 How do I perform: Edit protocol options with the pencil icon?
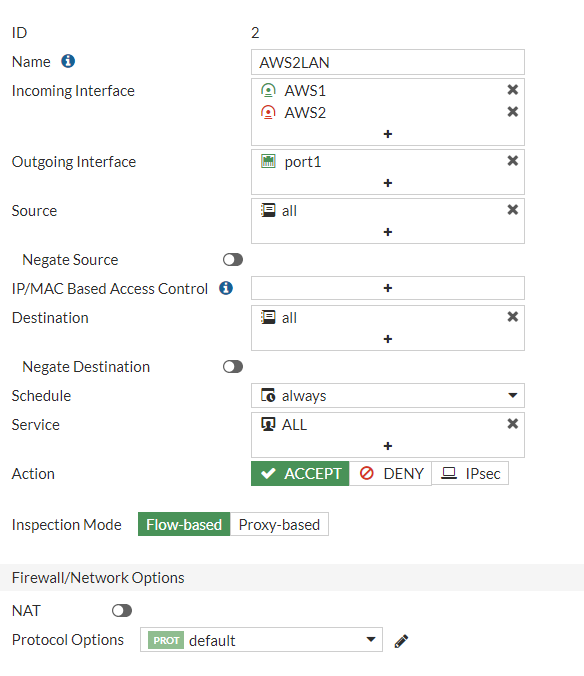pos(401,641)
